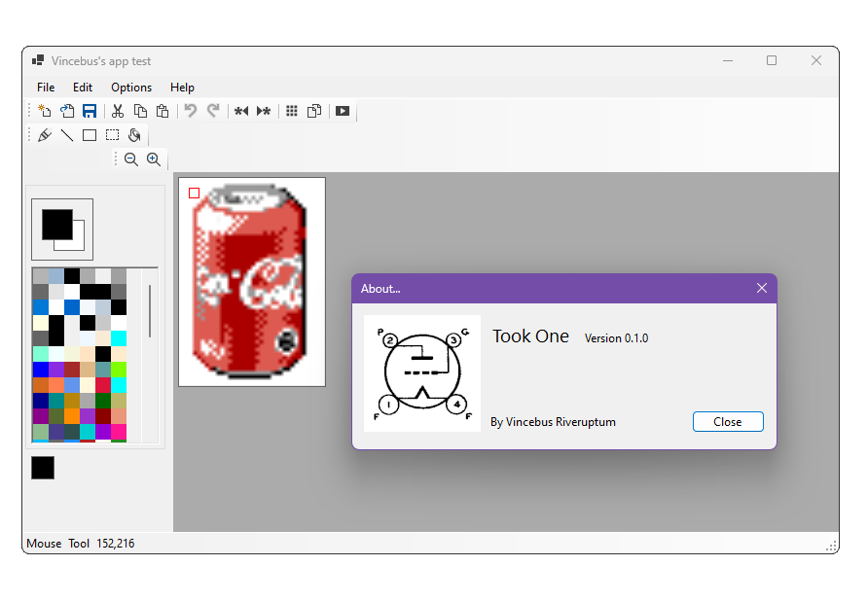Select the Pencil drawing tool
This screenshot has width=868, height=601.
pos(45,135)
